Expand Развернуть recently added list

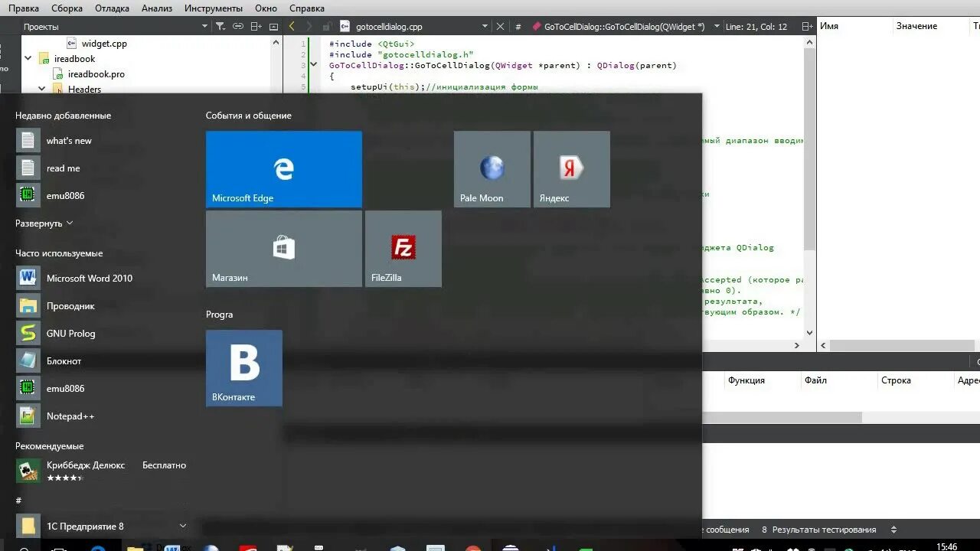point(44,223)
